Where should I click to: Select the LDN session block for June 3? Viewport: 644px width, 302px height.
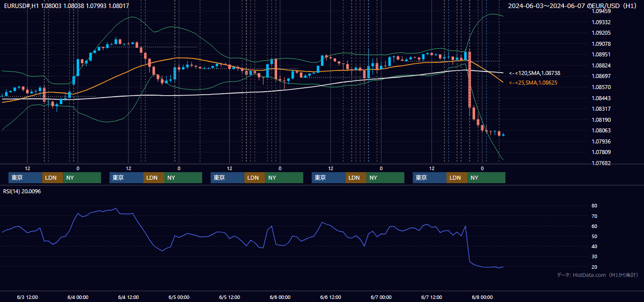pyautogui.click(x=52, y=178)
